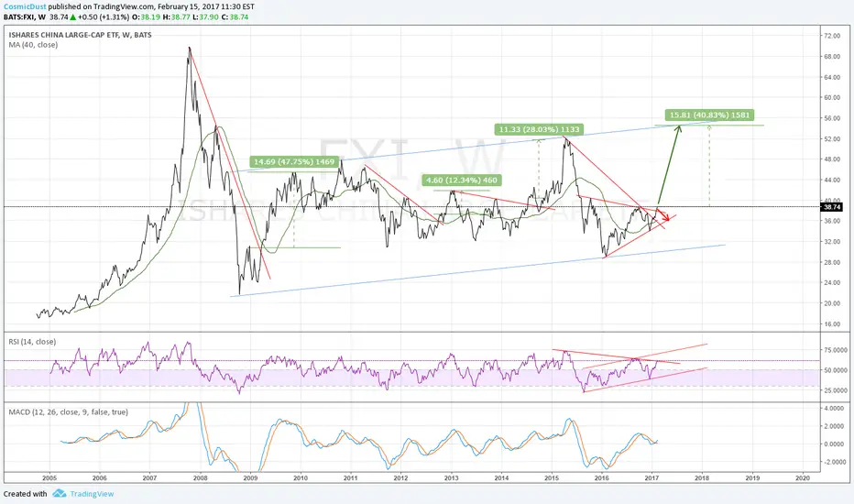
Task: Select the RSI (14, close) indicator label
Action: coord(32,342)
